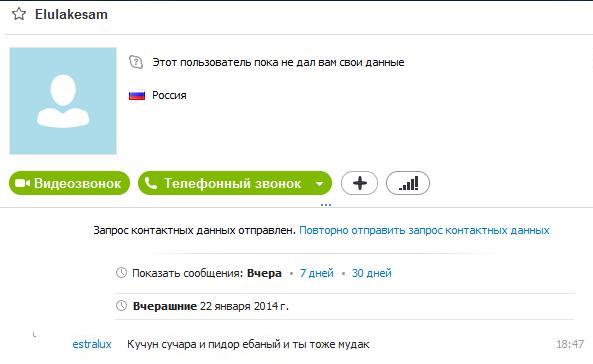The image size is (593, 364).
Task: Start a video call with Видеозвонок
Action: [x=69, y=183]
